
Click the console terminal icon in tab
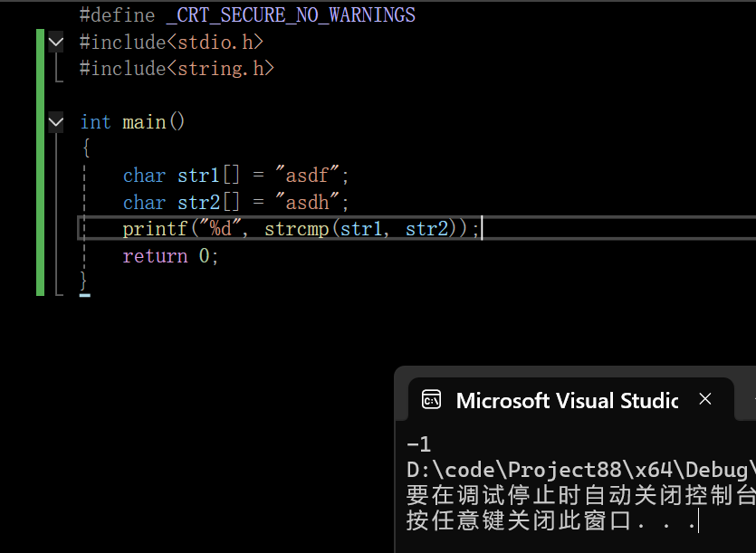pos(431,400)
